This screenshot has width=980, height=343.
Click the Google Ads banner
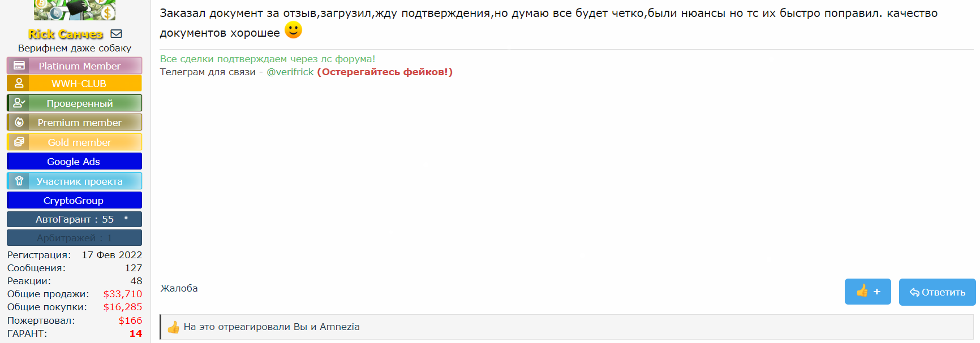point(74,161)
